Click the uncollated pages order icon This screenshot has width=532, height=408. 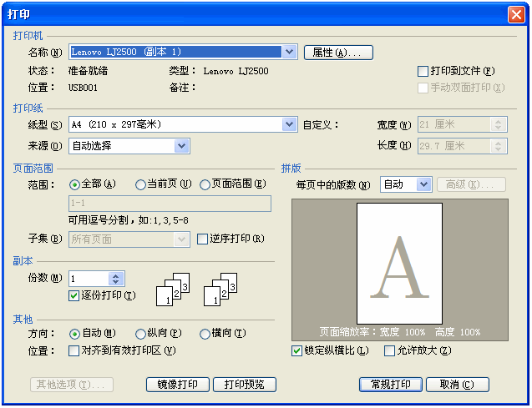(221, 289)
